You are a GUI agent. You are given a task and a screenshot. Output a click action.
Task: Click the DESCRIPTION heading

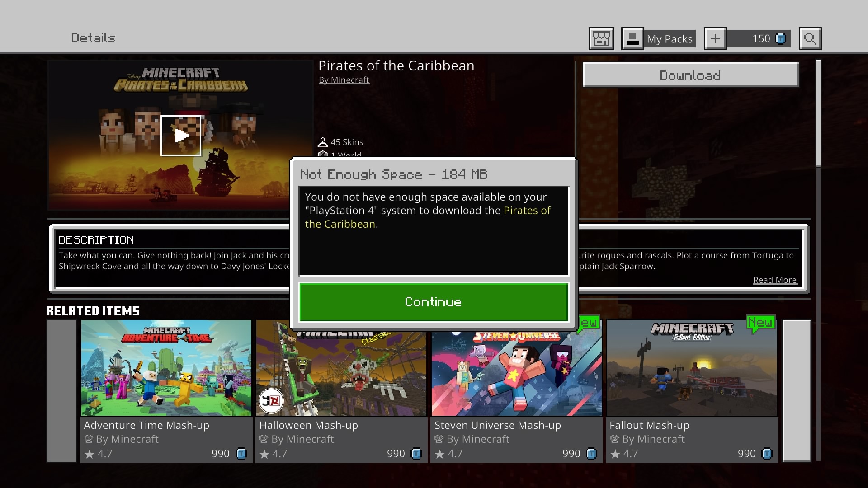96,240
